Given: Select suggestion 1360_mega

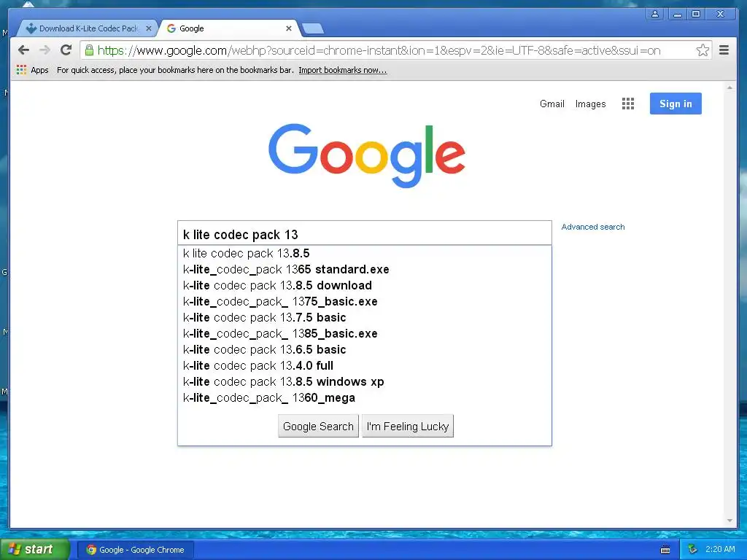Looking at the screenshot, I should point(365,398).
